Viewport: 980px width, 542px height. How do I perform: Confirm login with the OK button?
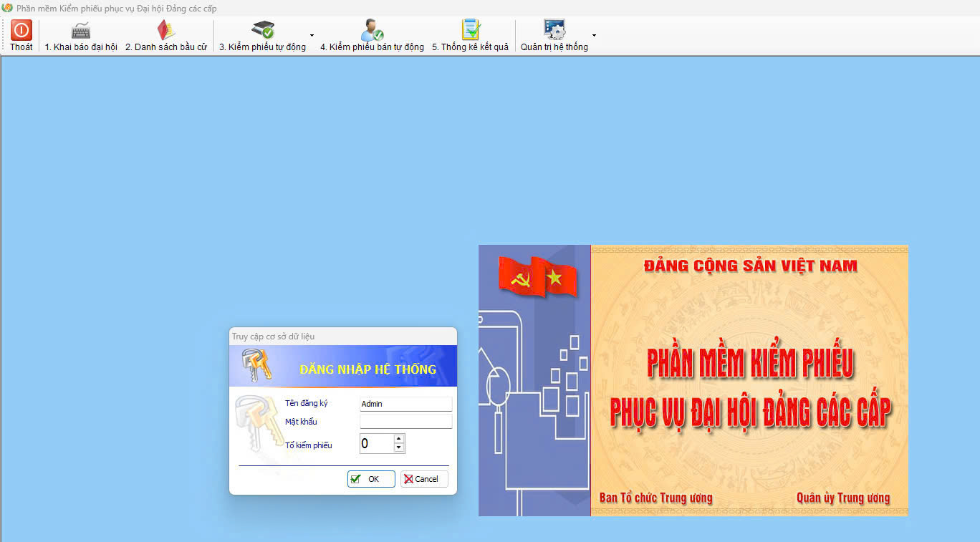coord(371,479)
